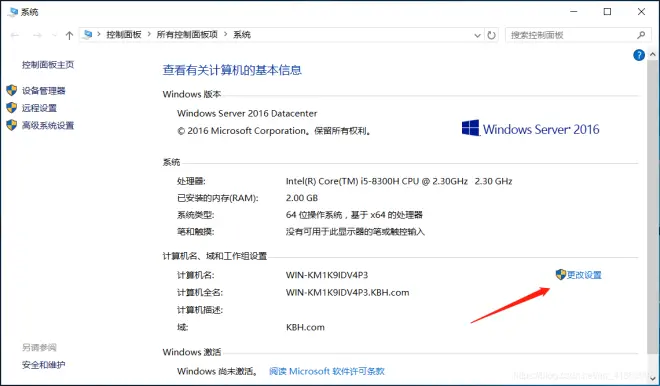The width and height of the screenshot is (660, 386).
Task: Click the system window title bar icon
Action: tap(13, 12)
